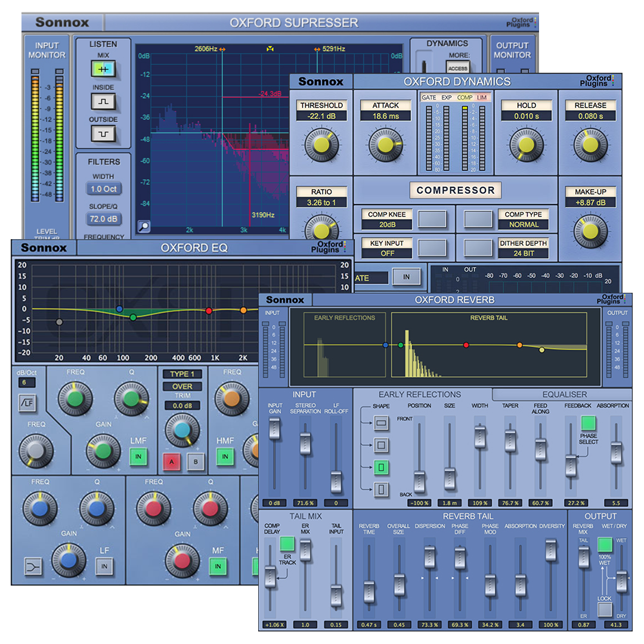Click the cyan Trim knob in Oxford EQ
644x644 pixels.
click(182, 430)
